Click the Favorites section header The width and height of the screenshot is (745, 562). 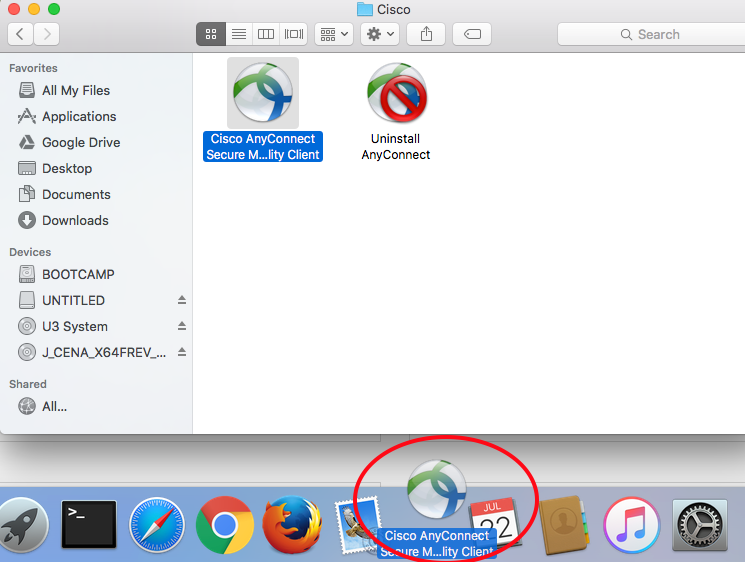(33, 68)
